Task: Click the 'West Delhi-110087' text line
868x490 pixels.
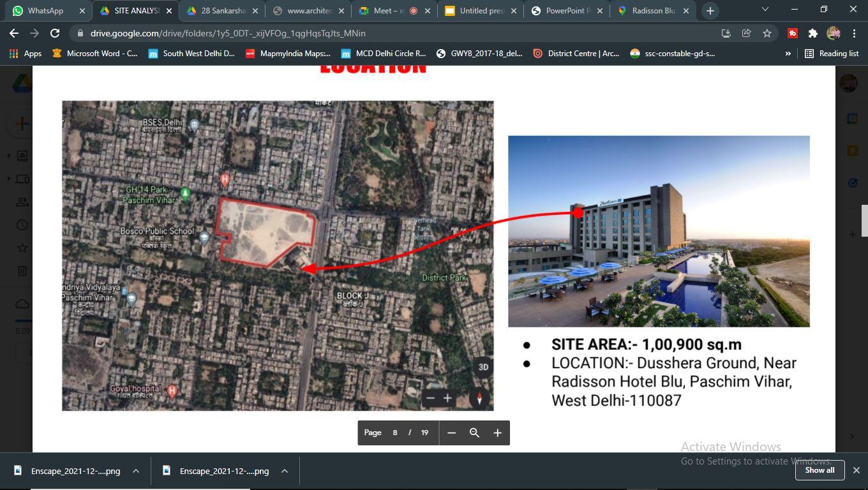Action: [617, 401]
